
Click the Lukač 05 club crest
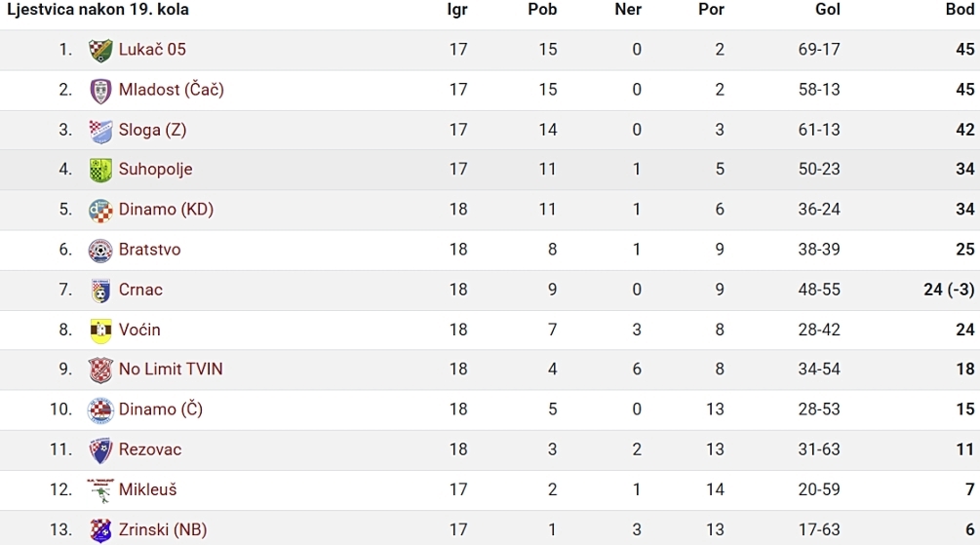coord(100,50)
